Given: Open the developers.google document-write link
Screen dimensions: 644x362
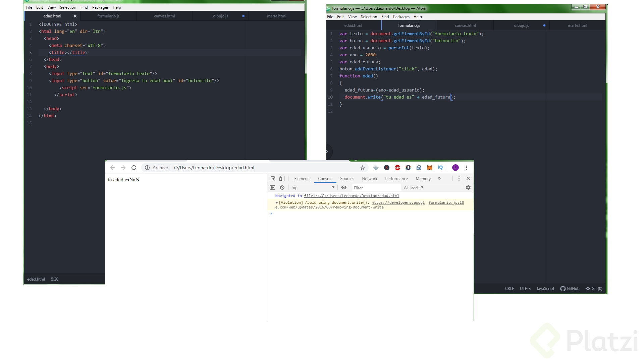Looking at the screenshot, I should 398,202.
